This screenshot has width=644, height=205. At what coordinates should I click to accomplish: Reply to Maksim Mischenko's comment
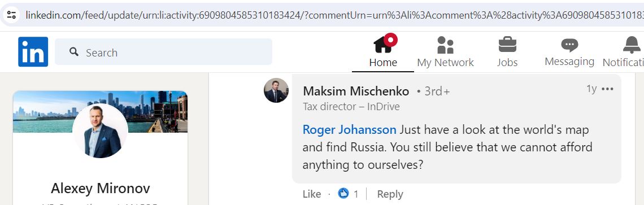tap(390, 194)
